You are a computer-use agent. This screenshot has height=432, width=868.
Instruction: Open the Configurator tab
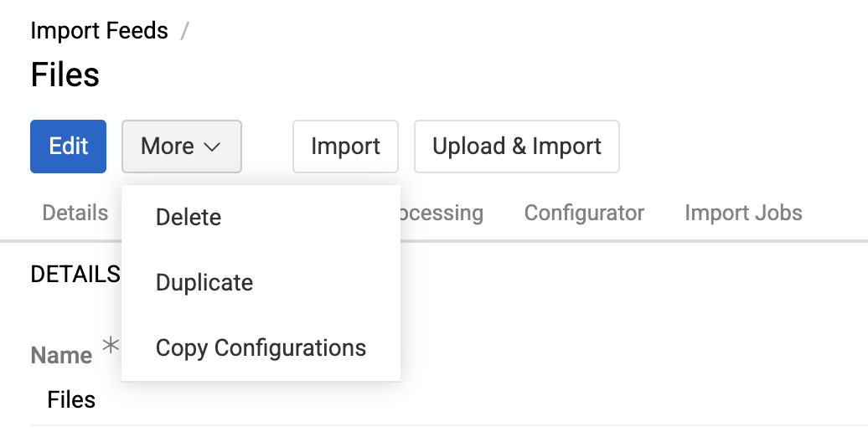point(584,213)
